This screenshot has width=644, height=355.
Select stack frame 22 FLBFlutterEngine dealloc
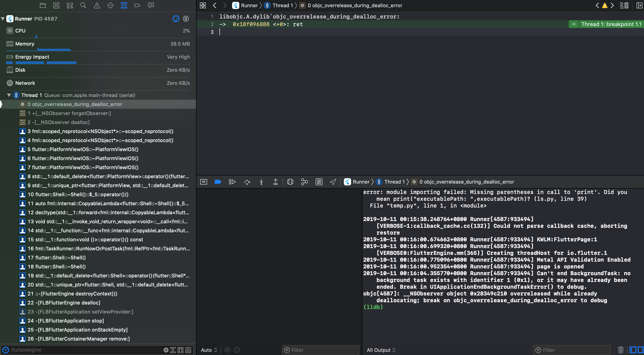click(64, 302)
